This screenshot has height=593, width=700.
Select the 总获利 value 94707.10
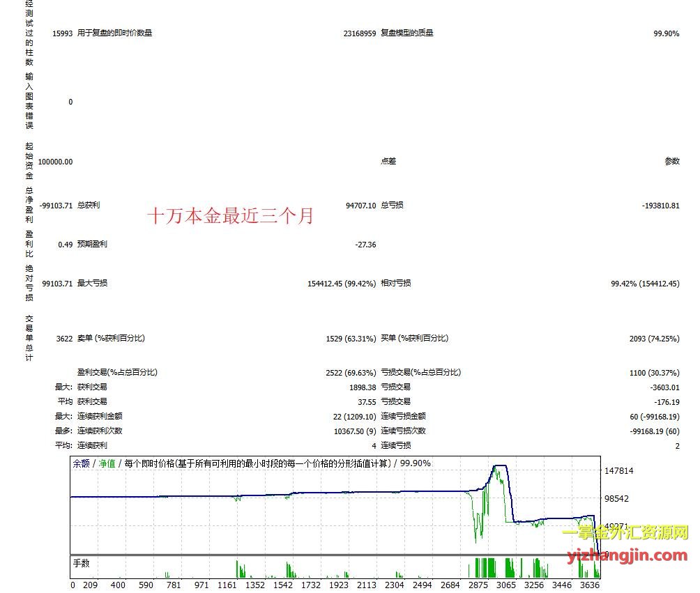[x=360, y=206]
